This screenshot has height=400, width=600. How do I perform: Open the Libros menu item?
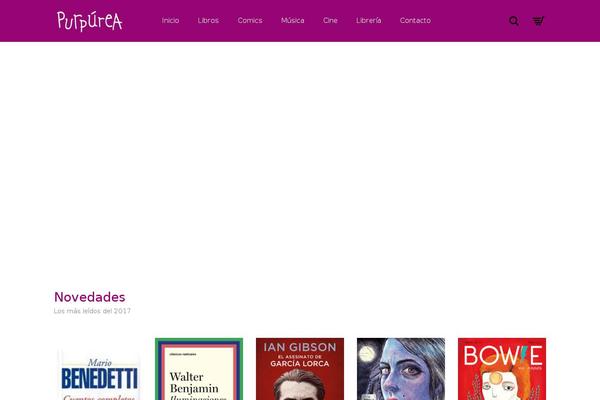208,21
